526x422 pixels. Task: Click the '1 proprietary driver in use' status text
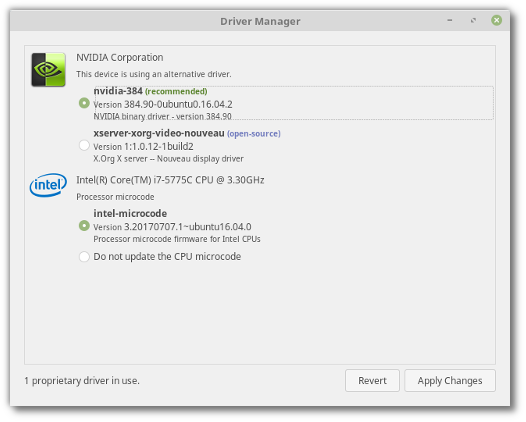(82, 381)
